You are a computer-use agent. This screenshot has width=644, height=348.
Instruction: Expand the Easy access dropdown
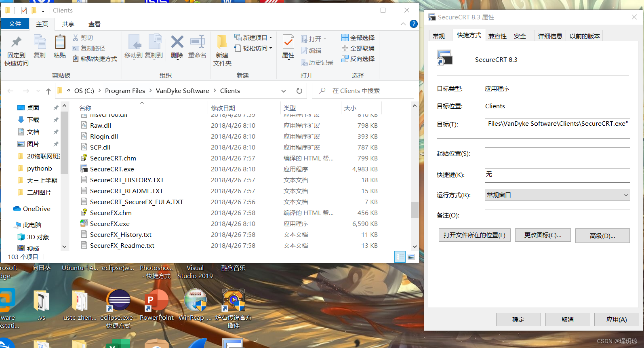(x=271, y=48)
